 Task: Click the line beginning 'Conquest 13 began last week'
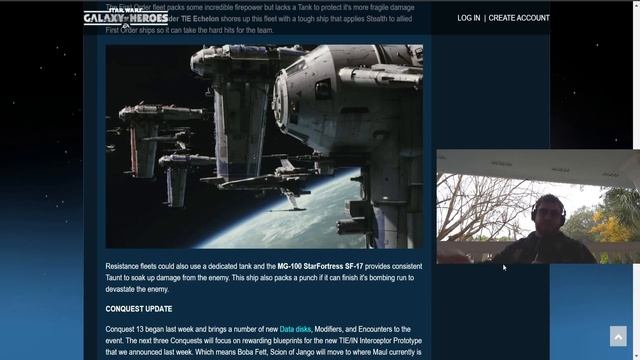coord(258,329)
